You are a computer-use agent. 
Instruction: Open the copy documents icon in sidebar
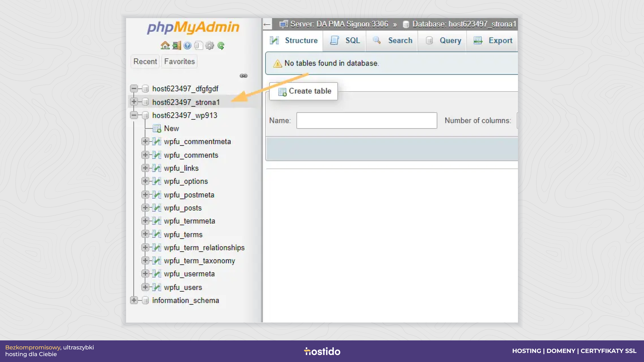point(198,46)
